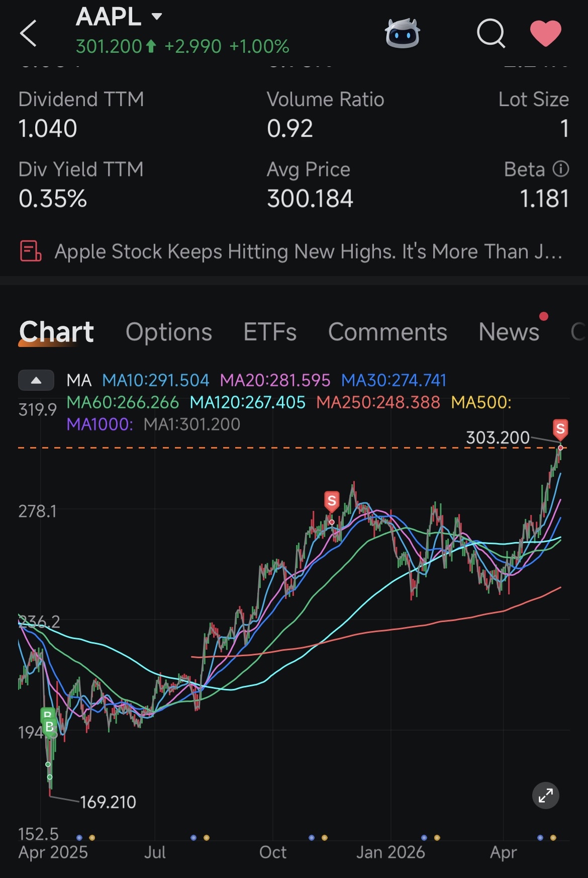Tap the current price 301.200

[x=109, y=47]
